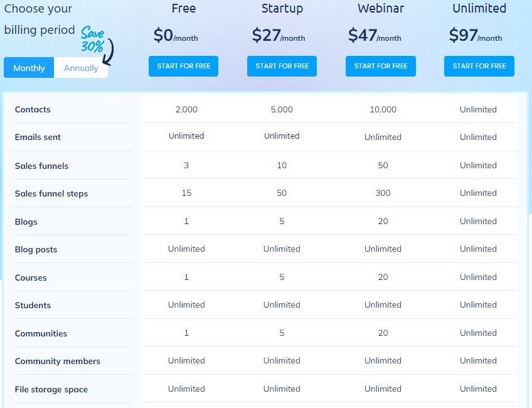The width and height of the screenshot is (532, 408).
Task: Click the Courses feature label
Action: 31,278
